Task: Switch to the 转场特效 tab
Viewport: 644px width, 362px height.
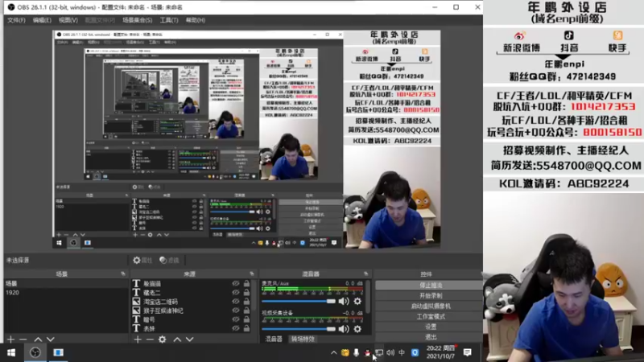Action: pos(303,339)
